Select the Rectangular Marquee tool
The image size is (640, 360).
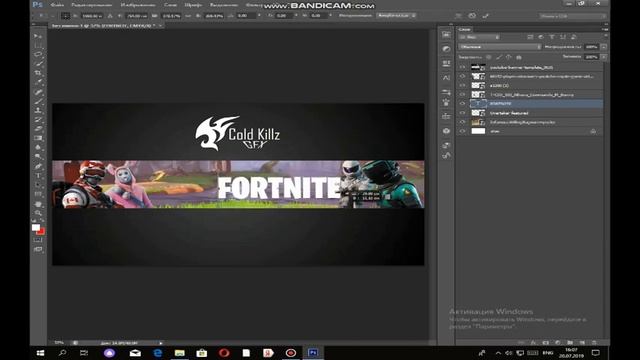[x=38, y=45]
